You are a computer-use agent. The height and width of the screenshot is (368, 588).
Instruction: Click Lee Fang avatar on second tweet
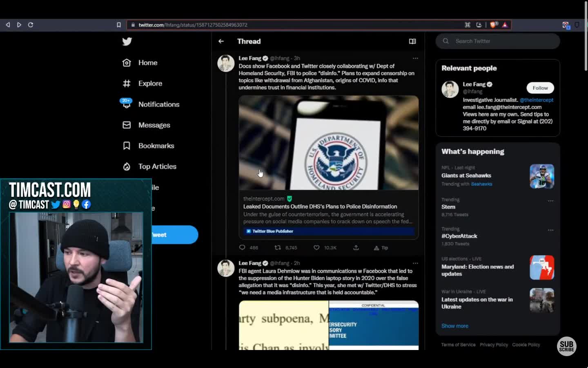[226, 268]
